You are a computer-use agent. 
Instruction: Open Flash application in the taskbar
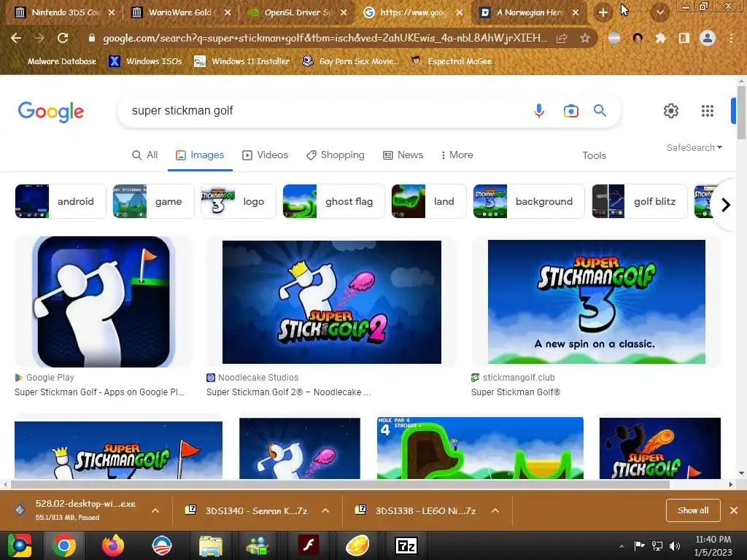click(309, 545)
